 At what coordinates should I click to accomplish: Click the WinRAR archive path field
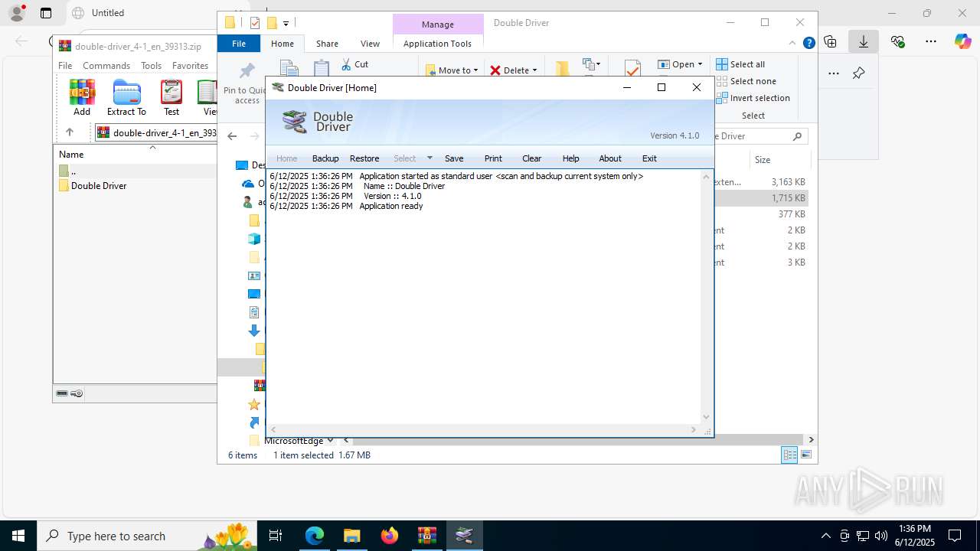tap(157, 132)
